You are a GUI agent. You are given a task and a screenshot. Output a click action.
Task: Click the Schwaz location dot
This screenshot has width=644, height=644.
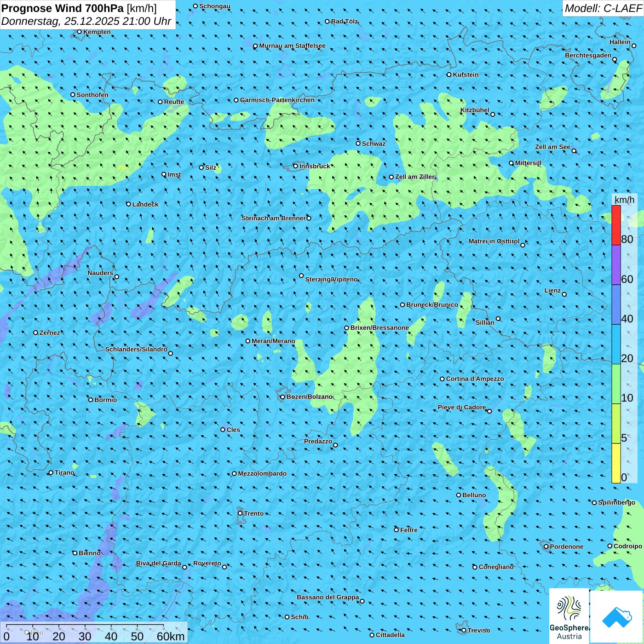pyautogui.click(x=358, y=144)
